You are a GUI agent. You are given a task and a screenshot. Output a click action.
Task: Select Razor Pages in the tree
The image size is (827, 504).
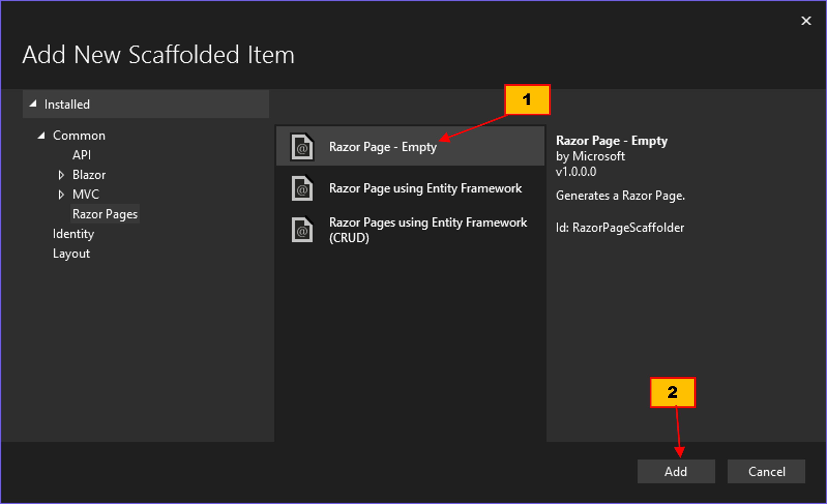(x=105, y=214)
